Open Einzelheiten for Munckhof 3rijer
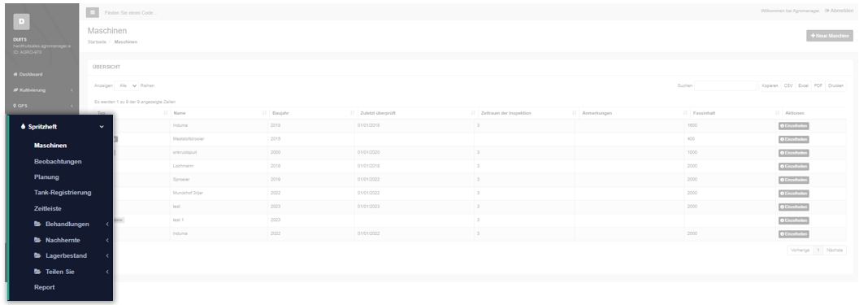Image resolution: width=868 pixels, height=305 pixels. [793, 194]
